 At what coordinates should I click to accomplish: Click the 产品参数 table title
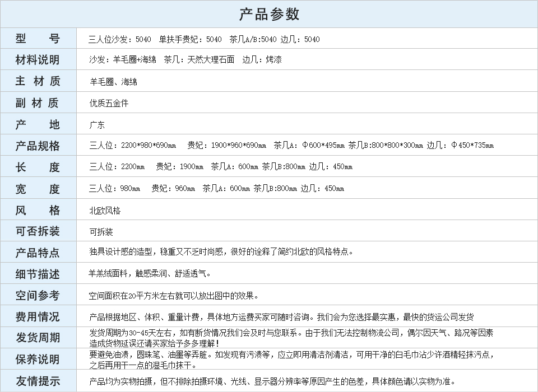tap(269, 15)
